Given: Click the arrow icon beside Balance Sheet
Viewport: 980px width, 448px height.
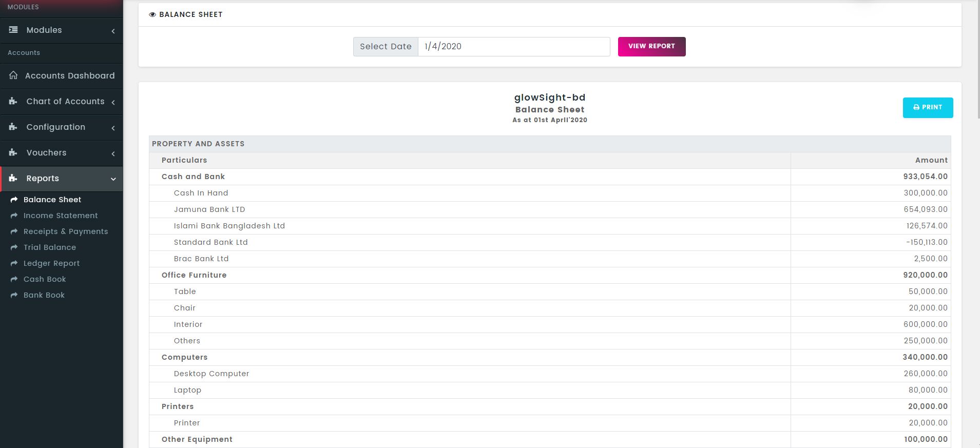Looking at the screenshot, I should coord(14,200).
